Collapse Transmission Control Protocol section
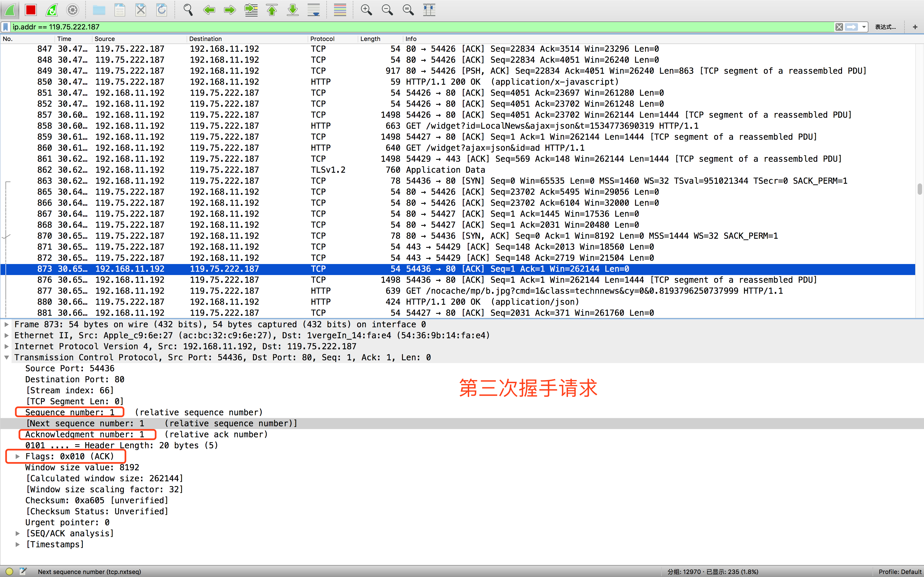924x577 pixels. (7, 358)
